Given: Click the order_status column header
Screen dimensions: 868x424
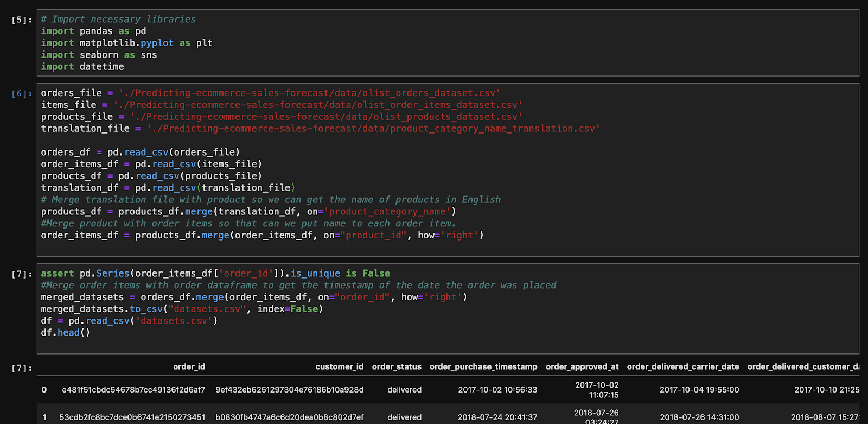Looking at the screenshot, I should (x=397, y=366).
